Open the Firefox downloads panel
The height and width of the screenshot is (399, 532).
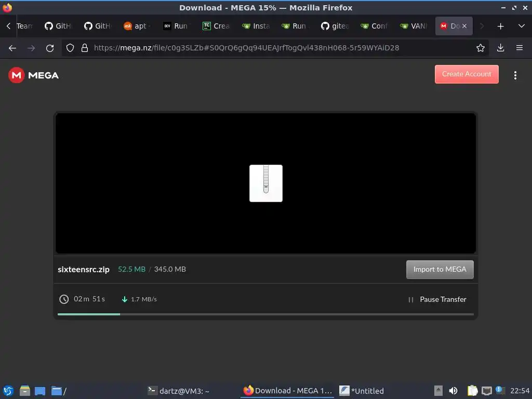click(500, 48)
